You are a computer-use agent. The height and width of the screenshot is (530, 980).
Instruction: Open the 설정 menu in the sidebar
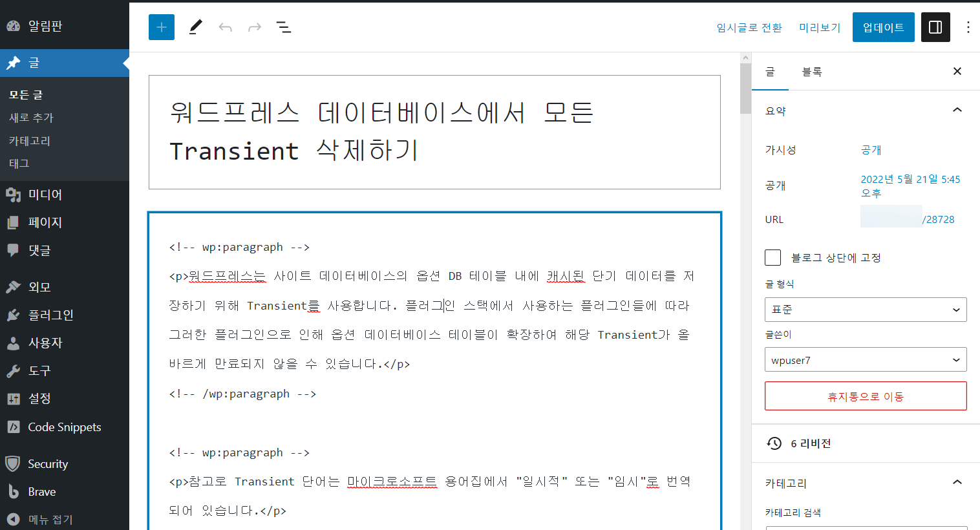pos(13,399)
